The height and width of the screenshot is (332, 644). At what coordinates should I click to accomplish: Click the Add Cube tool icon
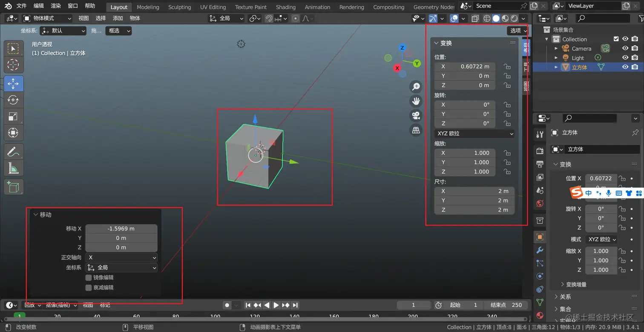pyautogui.click(x=13, y=187)
